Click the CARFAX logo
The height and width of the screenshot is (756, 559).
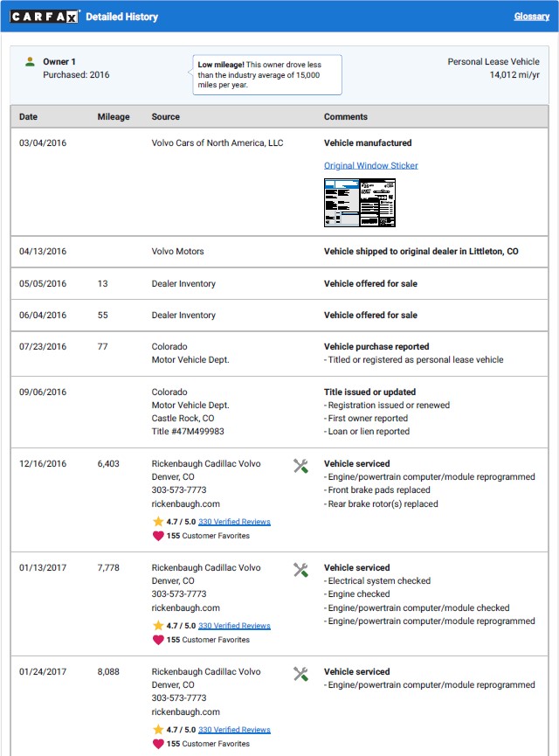[x=45, y=17]
